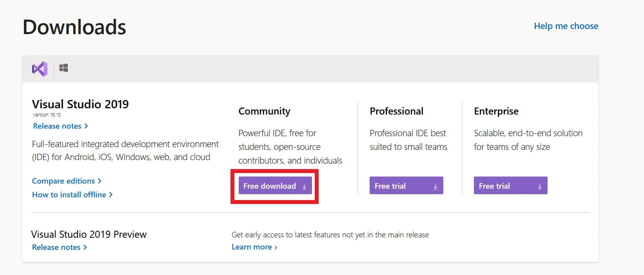Screen dimensions: 644x275
Task: Open Release notes under Version 16.10
Action: (57, 126)
